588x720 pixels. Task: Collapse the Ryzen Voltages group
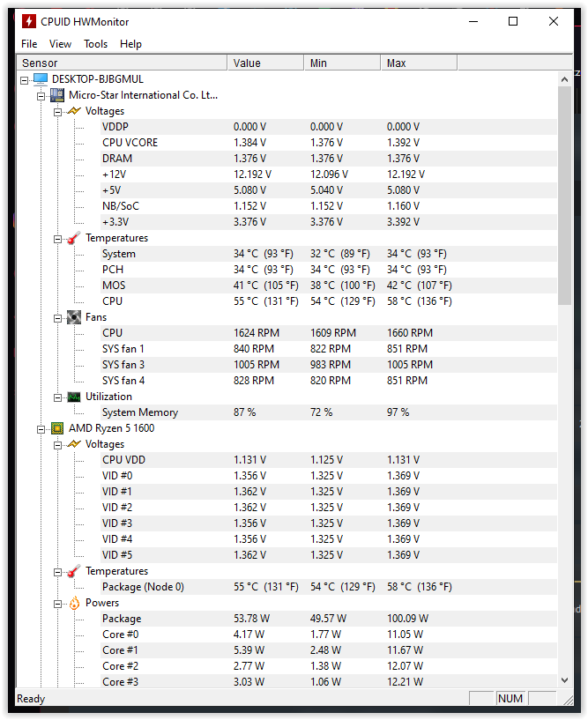57,445
